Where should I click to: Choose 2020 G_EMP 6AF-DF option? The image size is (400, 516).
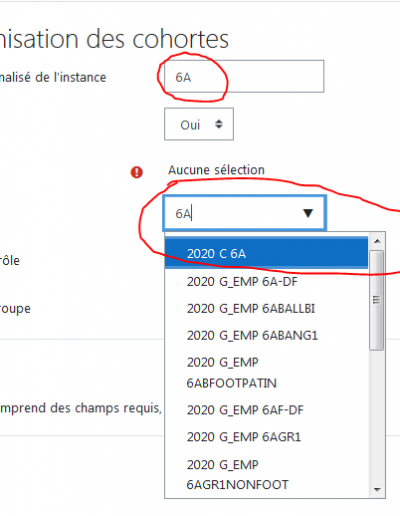266,410
